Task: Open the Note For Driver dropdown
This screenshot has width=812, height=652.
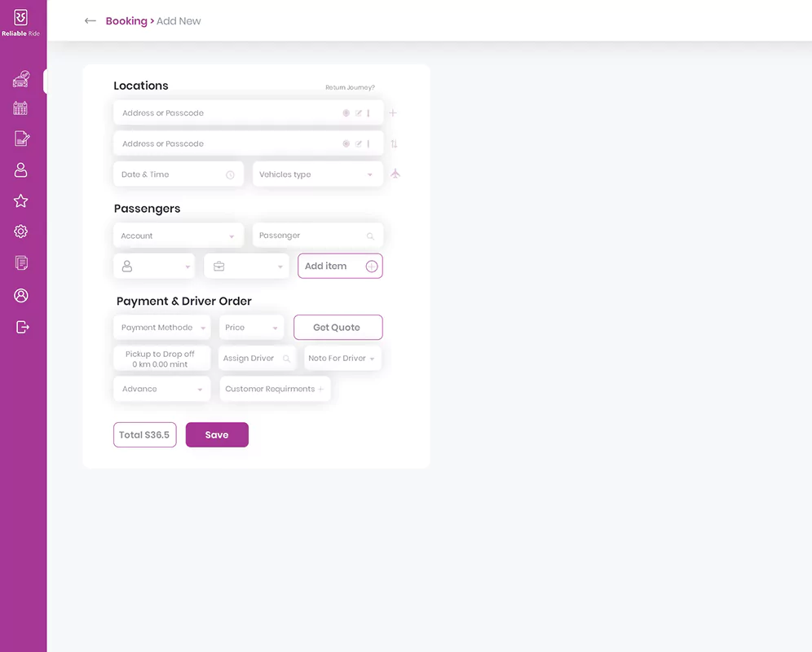Action: pyautogui.click(x=342, y=359)
